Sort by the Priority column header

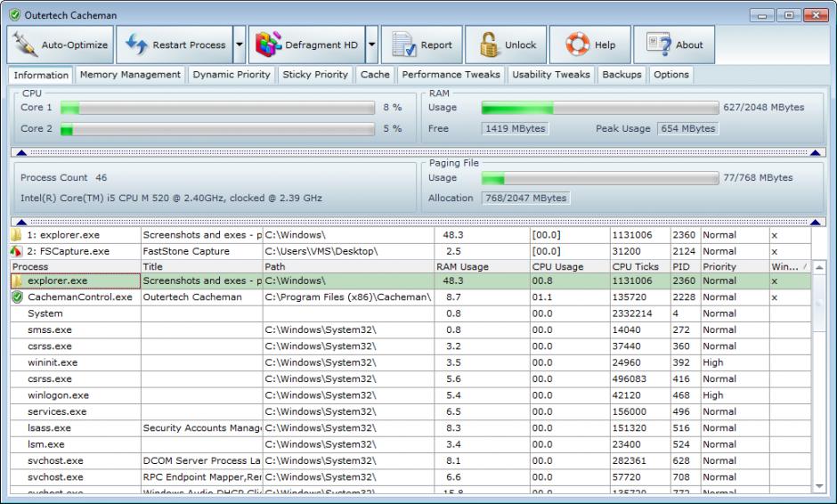735,266
